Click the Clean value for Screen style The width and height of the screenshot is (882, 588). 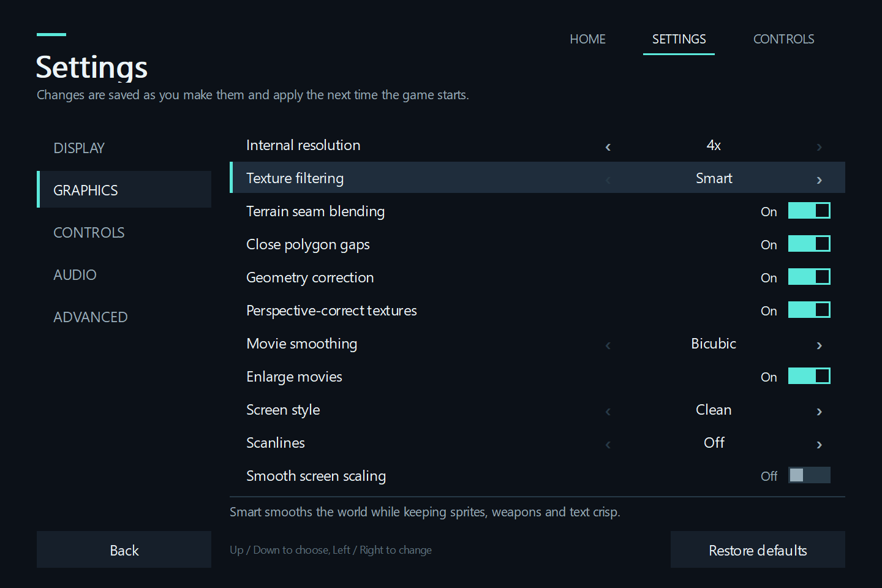[714, 410]
